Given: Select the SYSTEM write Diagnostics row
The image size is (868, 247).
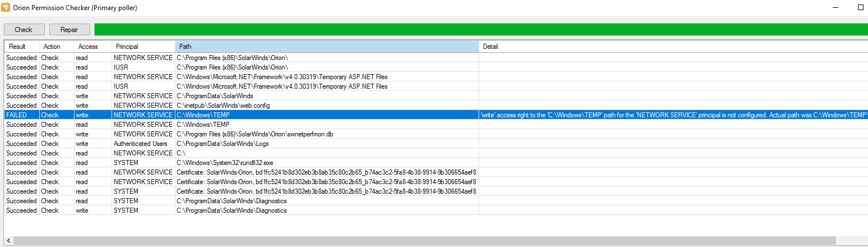Looking at the screenshot, I should tap(436, 211).
